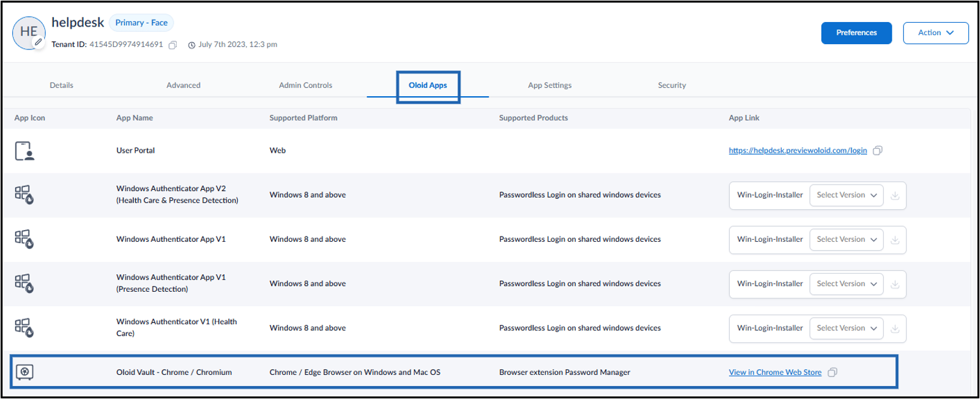Click the helpdesk tenant name heading
This screenshot has width=980, height=399.
[x=78, y=23]
